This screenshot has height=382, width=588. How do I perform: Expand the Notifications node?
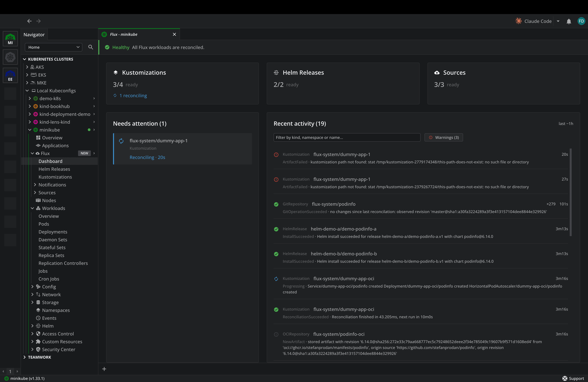(35, 185)
